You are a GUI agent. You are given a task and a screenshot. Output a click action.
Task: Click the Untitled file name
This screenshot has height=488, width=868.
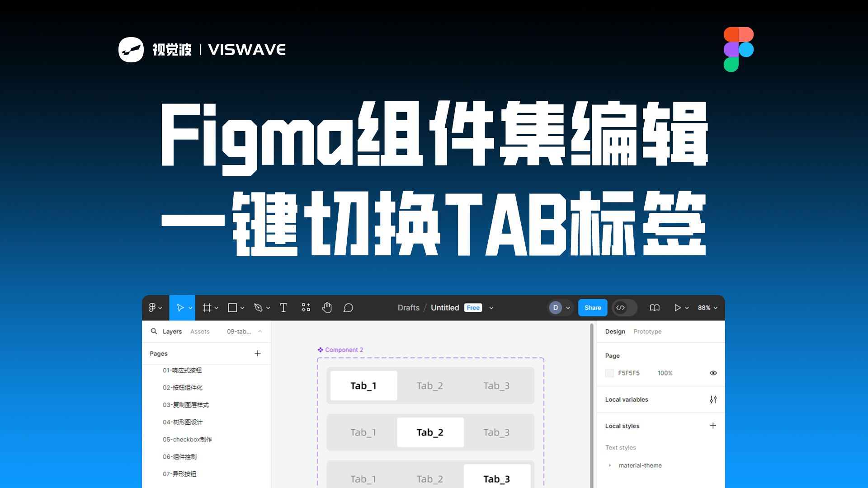(445, 308)
